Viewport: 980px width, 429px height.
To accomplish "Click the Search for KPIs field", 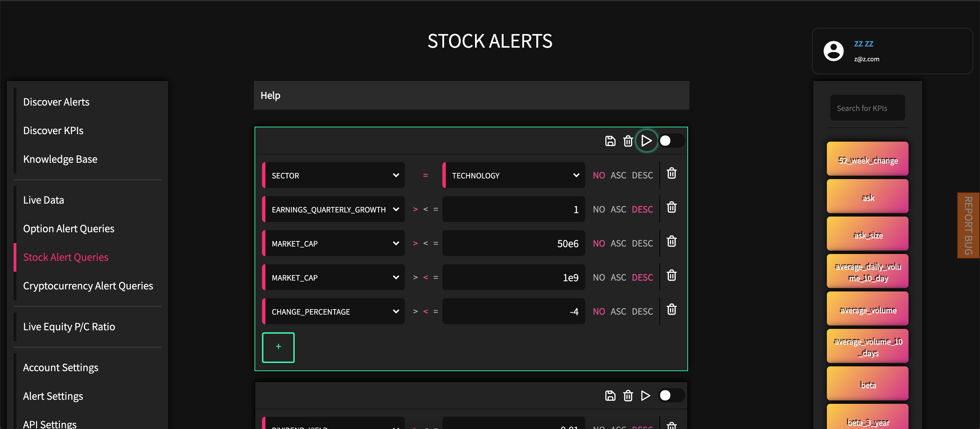I will (x=867, y=108).
